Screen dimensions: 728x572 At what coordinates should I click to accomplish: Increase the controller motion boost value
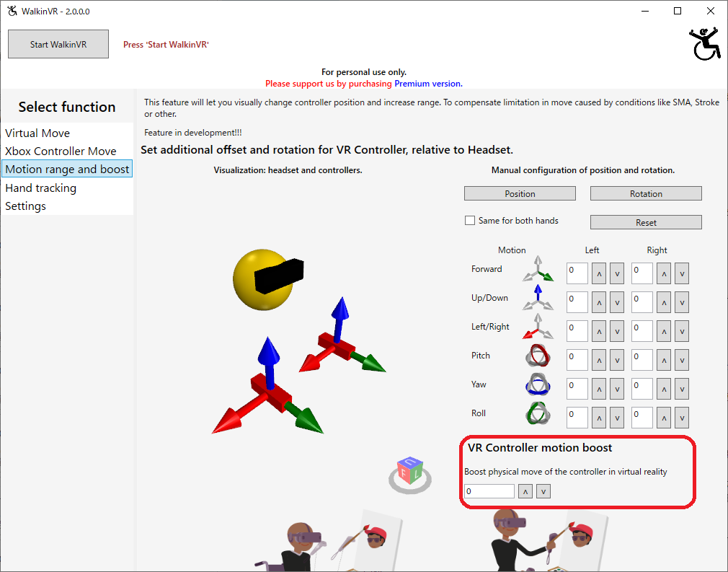[x=525, y=491]
